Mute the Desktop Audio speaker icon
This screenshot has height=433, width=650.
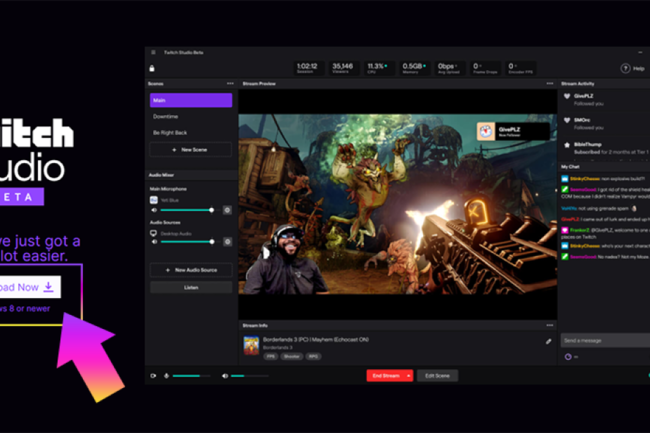154,242
